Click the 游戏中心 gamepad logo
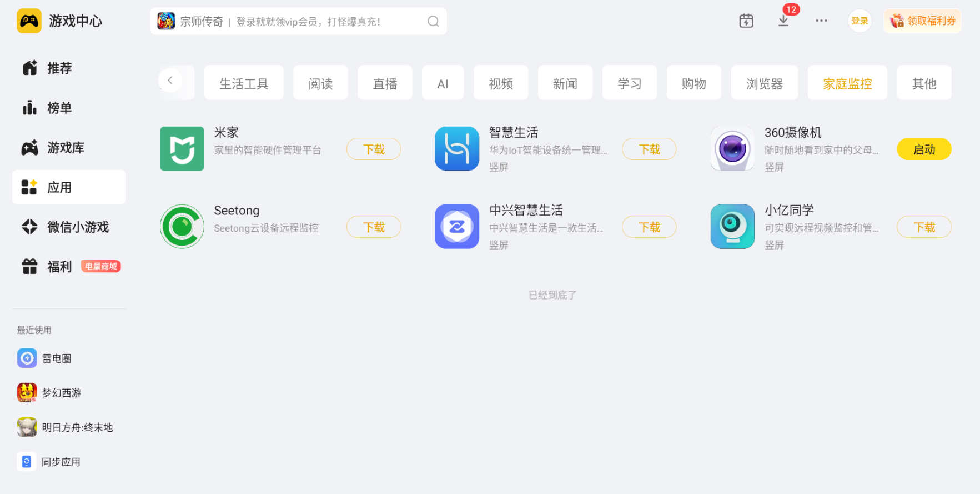 (29, 21)
